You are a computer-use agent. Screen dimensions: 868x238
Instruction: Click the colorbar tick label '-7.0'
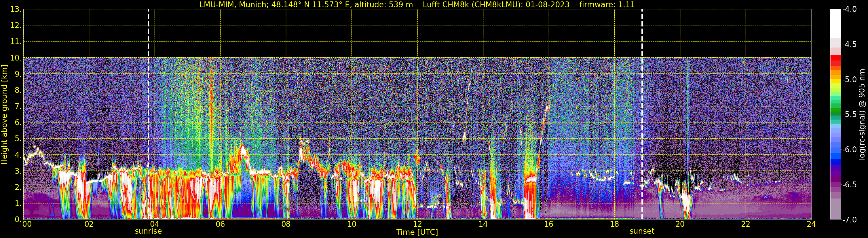[x=850, y=220]
